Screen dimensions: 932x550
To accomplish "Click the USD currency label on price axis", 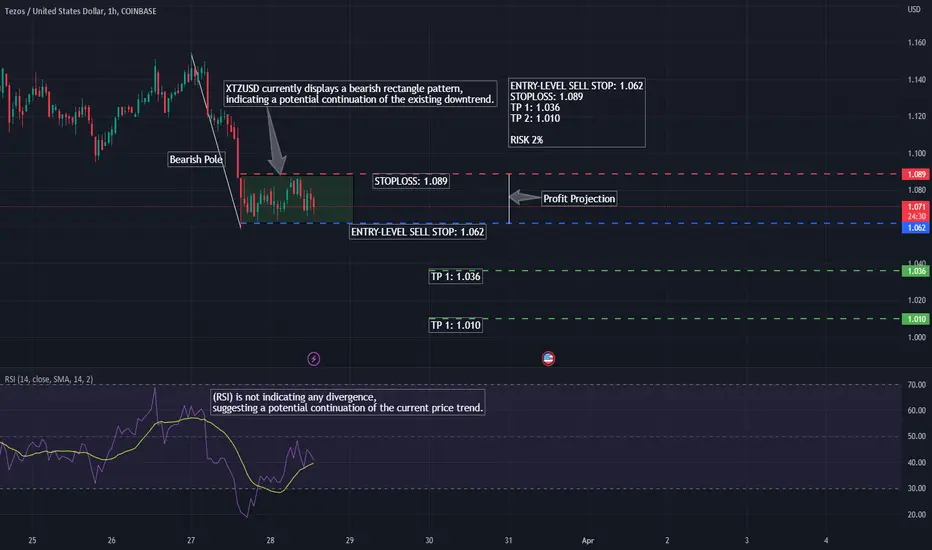I will pyautogui.click(x=914, y=10).
